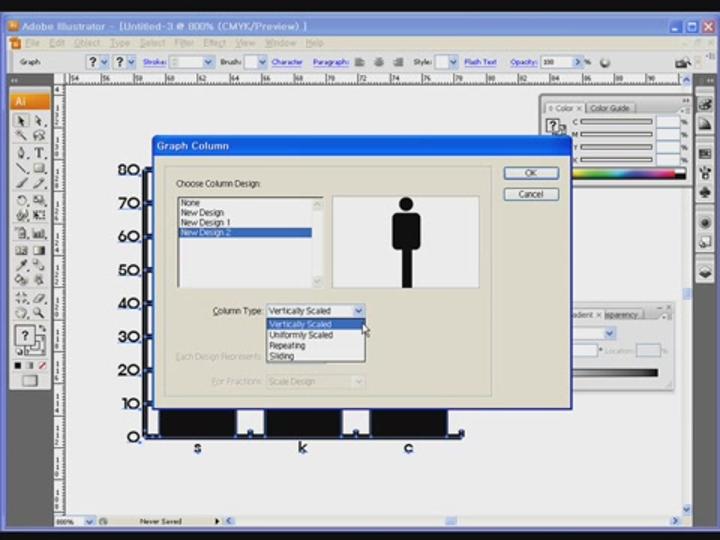Click the Flash Text link
Viewport: 720px width, 540px height.
point(480,62)
